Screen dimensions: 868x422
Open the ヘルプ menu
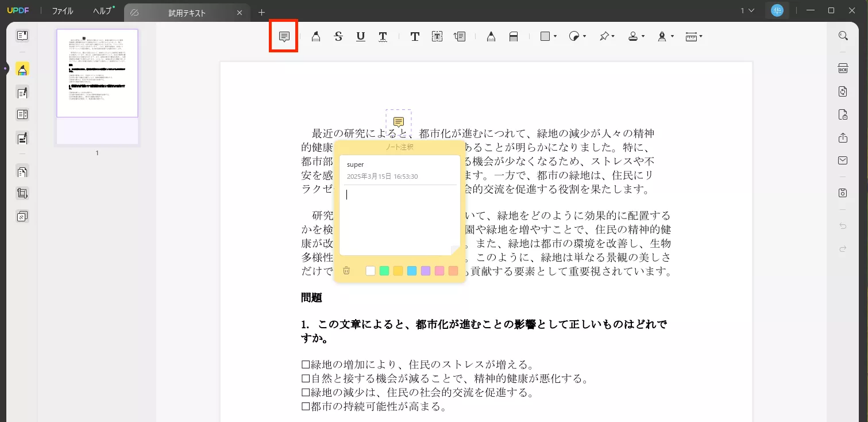(103, 11)
